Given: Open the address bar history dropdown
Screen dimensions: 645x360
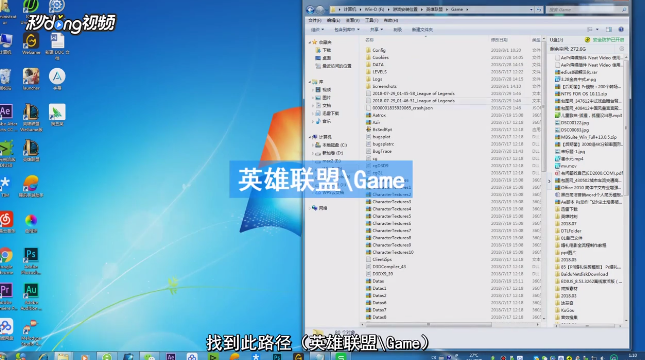Looking at the screenshot, I should coord(531,9).
